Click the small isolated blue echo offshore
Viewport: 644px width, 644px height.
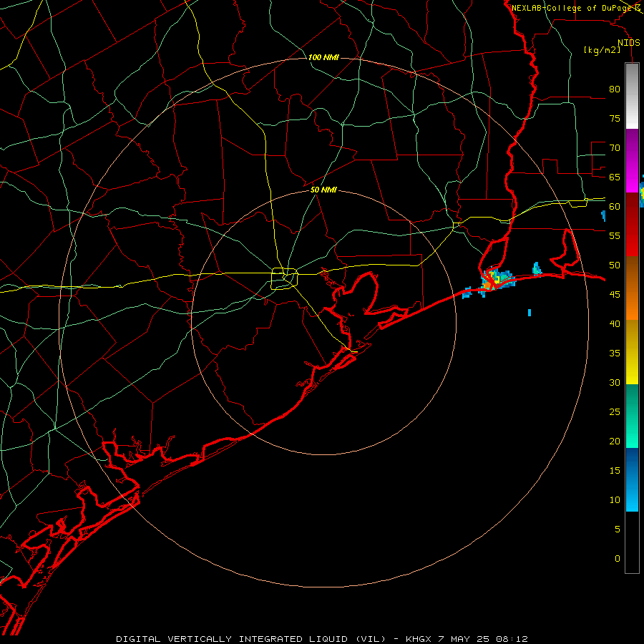tap(530, 313)
